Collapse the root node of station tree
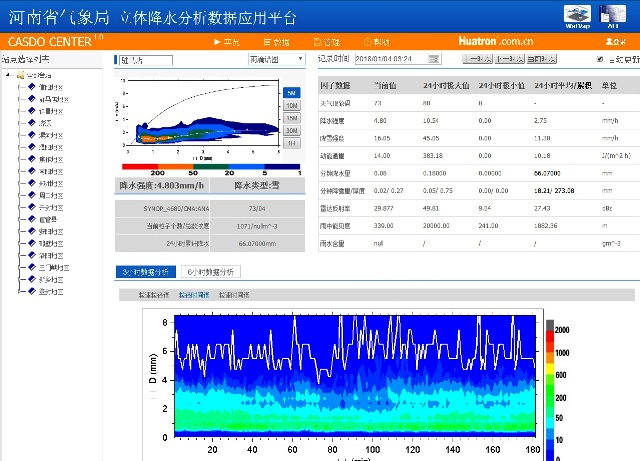The width and height of the screenshot is (640, 461). point(8,75)
